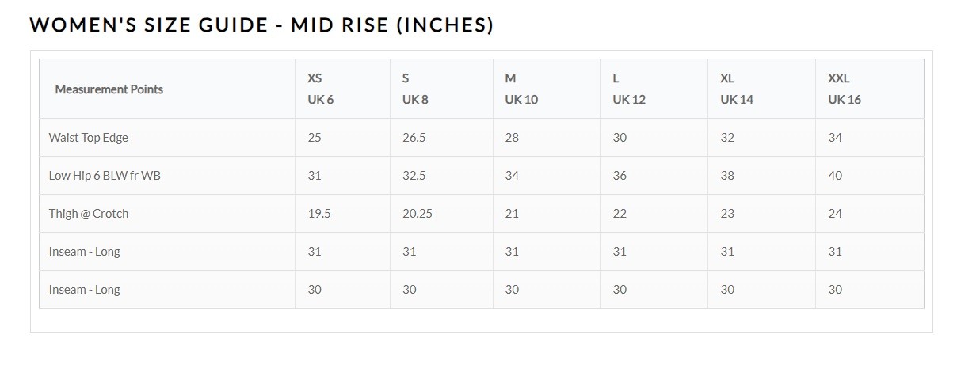Click the 19.5 thigh measurement cell
The image size is (980, 376).
[319, 214]
